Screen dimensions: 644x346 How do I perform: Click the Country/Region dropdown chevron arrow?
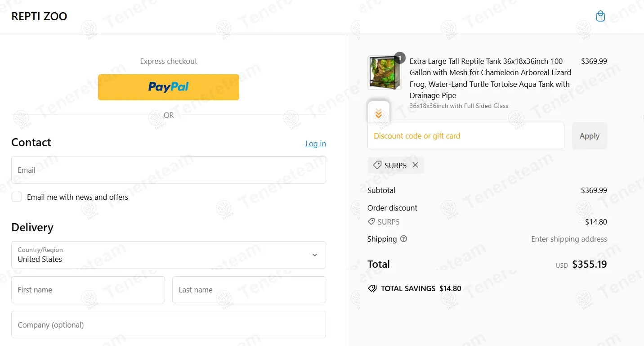(315, 255)
